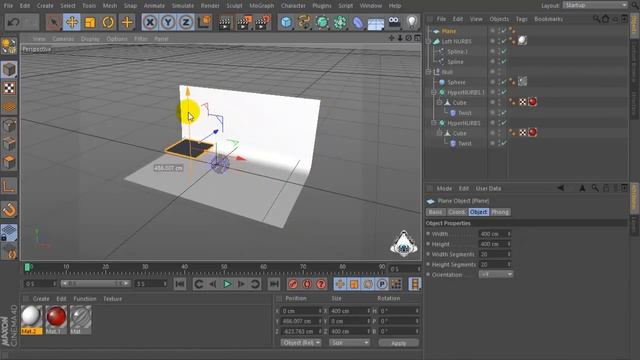Screen dimensions: 640x360
Task: Switch to the Phong tab
Action: [x=500, y=212]
